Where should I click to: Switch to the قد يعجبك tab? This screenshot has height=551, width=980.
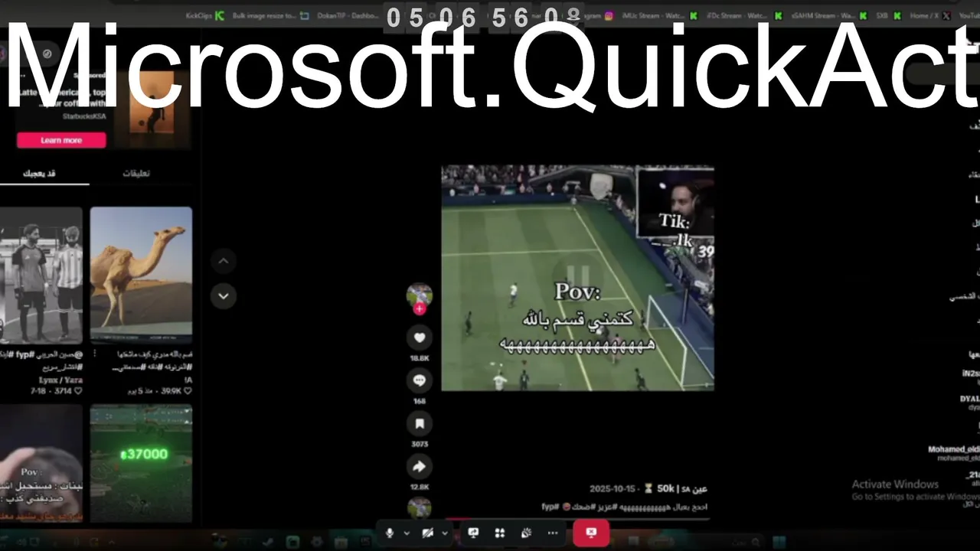(x=40, y=173)
